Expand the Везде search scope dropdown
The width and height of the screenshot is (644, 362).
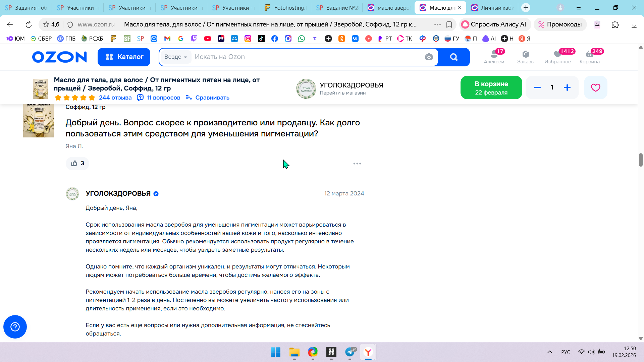tap(176, 57)
